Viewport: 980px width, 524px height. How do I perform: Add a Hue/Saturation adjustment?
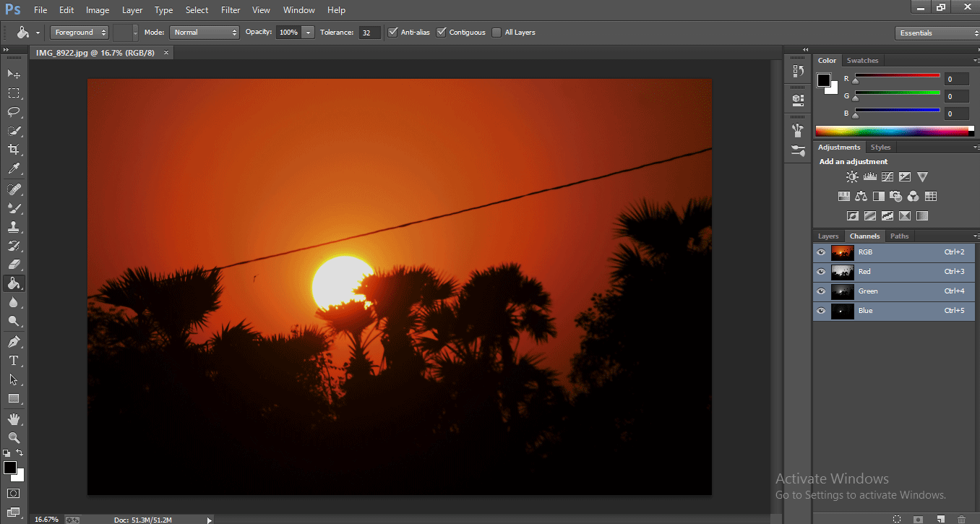click(x=843, y=196)
